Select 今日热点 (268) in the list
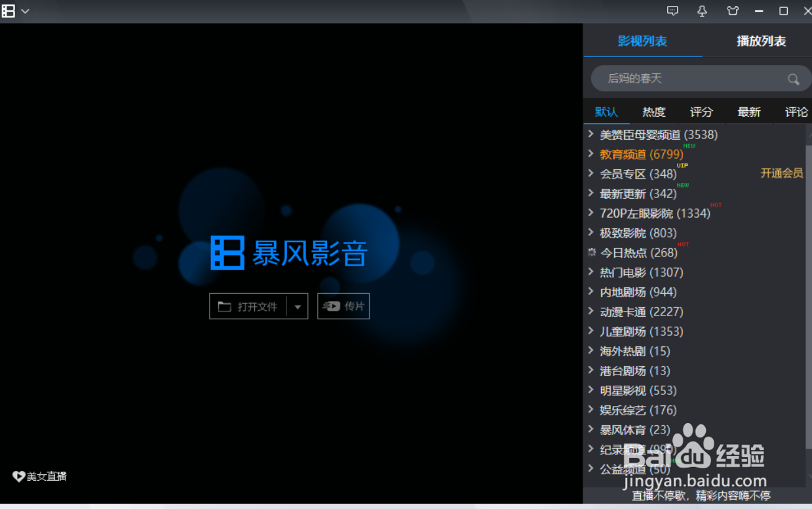812x509 pixels. (639, 253)
